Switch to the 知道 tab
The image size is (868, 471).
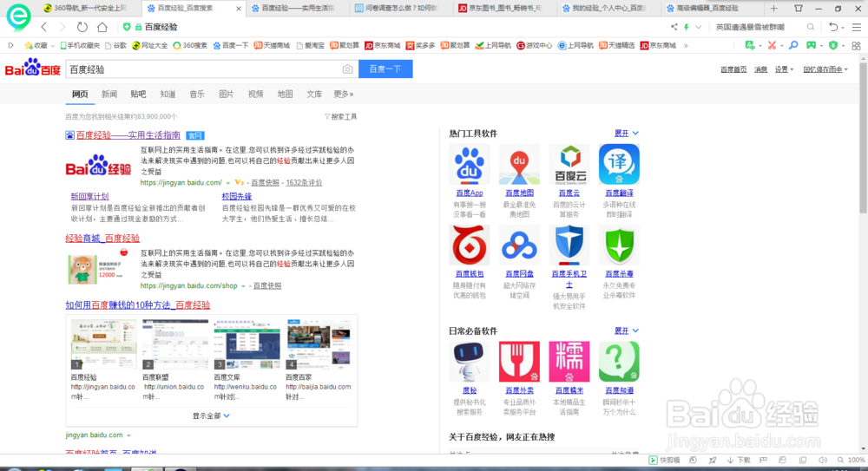[168, 94]
